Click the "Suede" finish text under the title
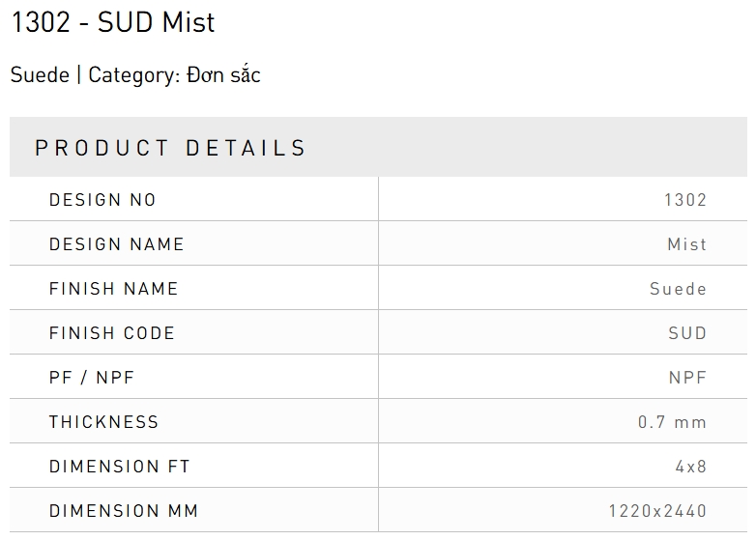The height and width of the screenshot is (540, 756). click(x=40, y=75)
